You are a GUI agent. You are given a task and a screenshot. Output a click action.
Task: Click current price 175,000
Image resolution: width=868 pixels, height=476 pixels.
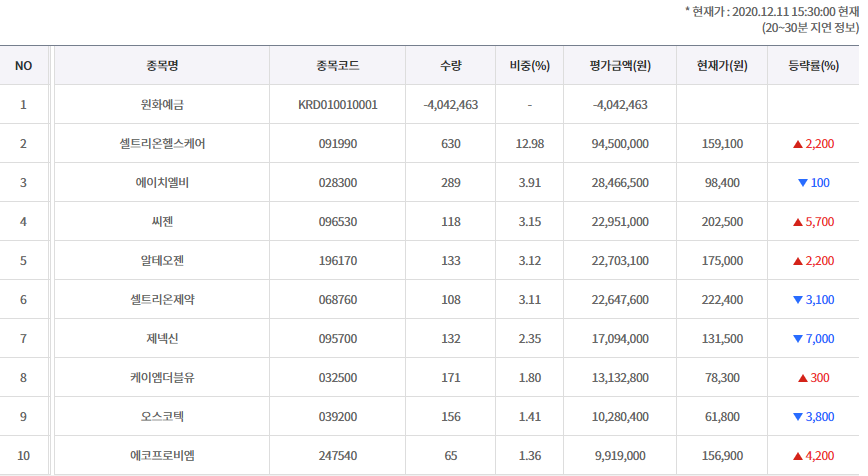pyautogui.click(x=722, y=261)
